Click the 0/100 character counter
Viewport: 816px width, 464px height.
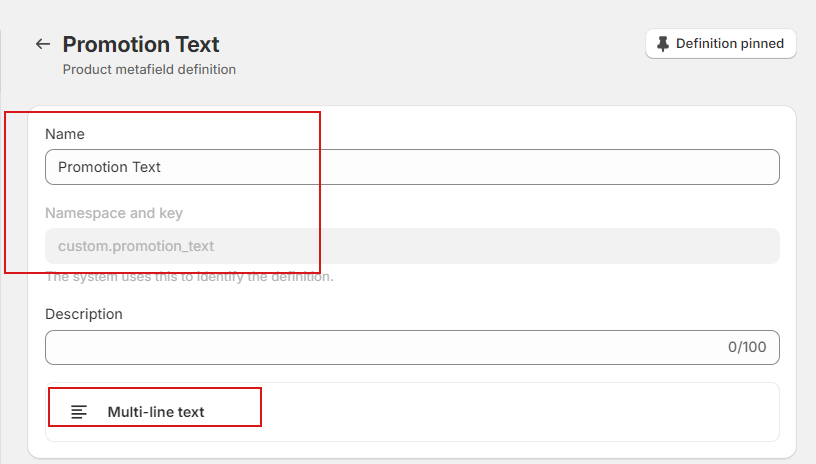coord(746,348)
